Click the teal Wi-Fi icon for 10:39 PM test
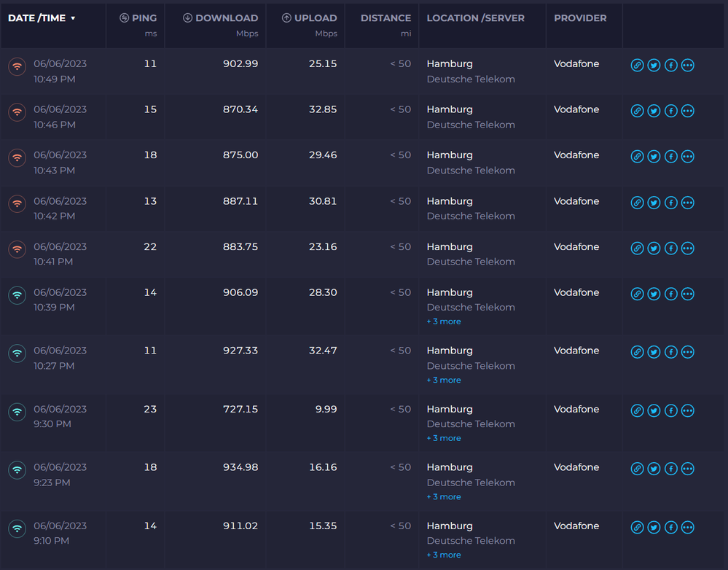 [17, 295]
